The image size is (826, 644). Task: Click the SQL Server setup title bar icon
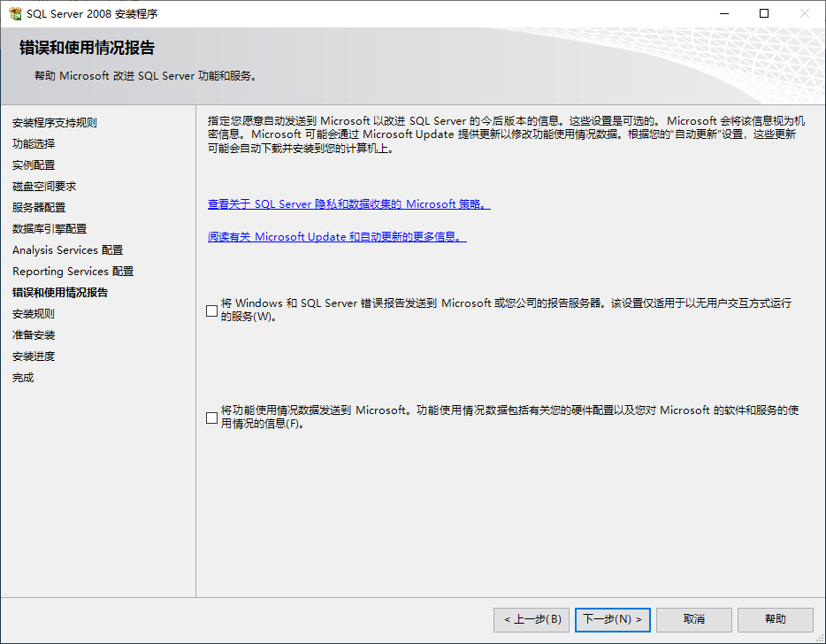coord(15,13)
